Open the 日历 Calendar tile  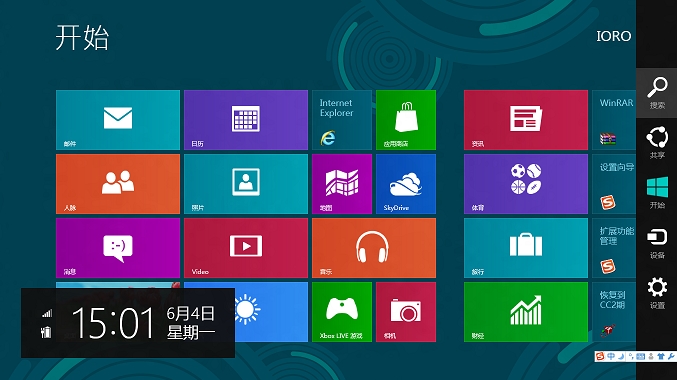coord(246,120)
